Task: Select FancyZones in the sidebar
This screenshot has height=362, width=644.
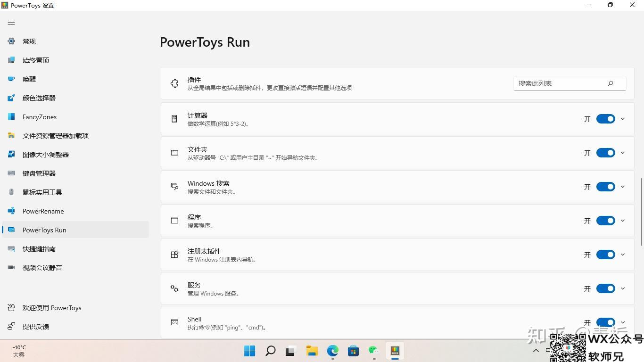Action: [x=75, y=117]
